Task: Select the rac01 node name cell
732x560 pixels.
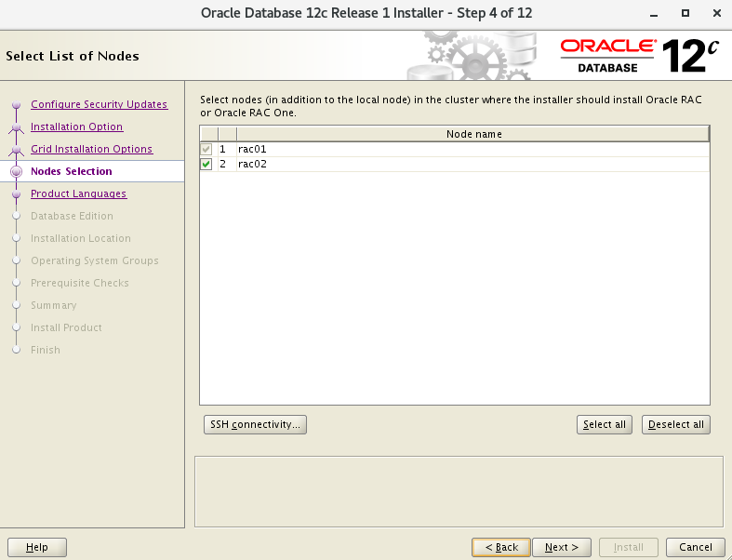Action: coord(472,149)
